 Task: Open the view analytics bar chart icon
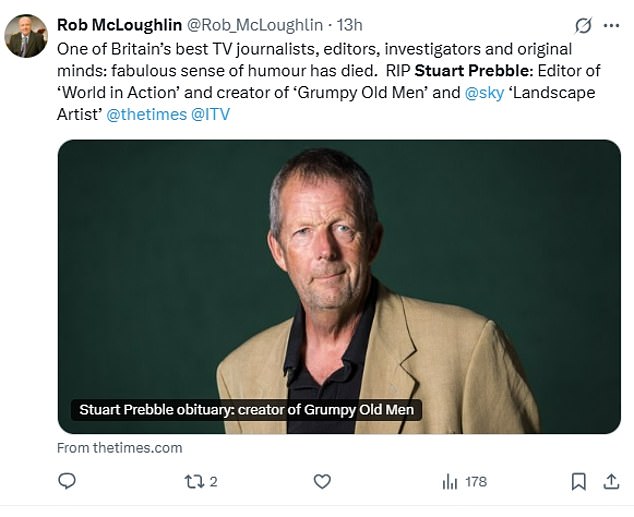click(449, 481)
